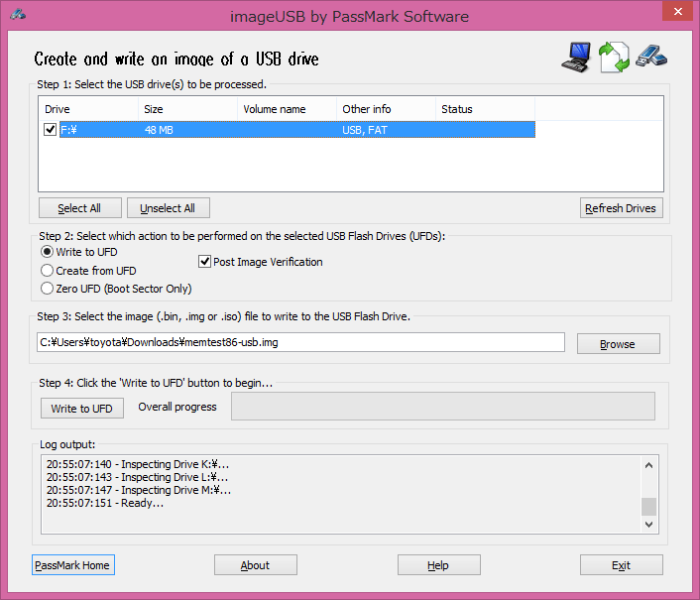700x600 pixels.
Task: Browse for an image file
Action: click(x=619, y=344)
